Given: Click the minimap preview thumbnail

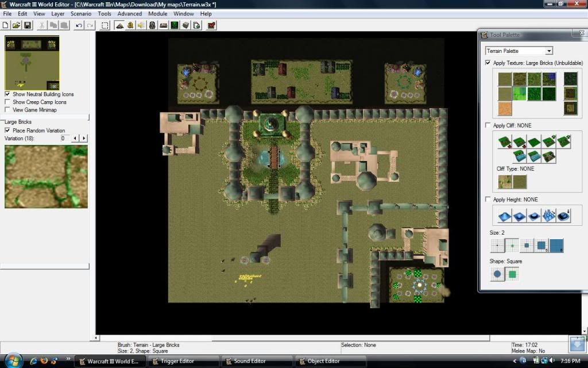Looking at the screenshot, I should point(32,63).
